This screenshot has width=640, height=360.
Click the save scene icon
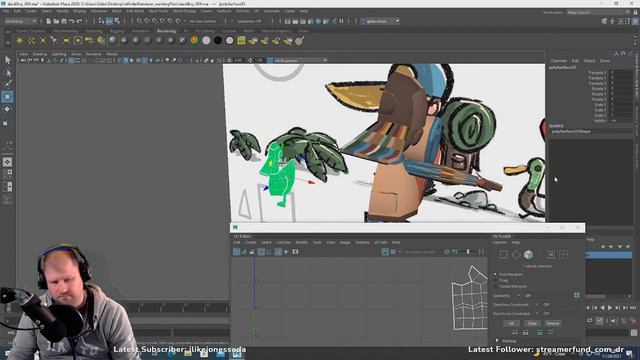click(64, 21)
